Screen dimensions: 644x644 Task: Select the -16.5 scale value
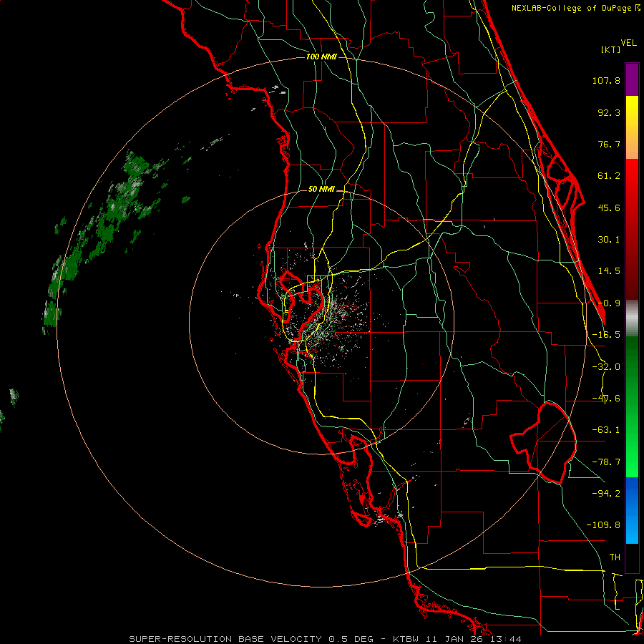click(606, 335)
